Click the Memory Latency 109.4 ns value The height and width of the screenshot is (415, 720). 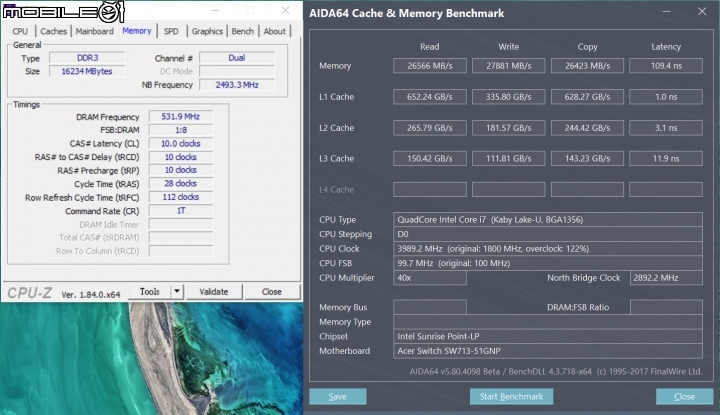[666, 66]
